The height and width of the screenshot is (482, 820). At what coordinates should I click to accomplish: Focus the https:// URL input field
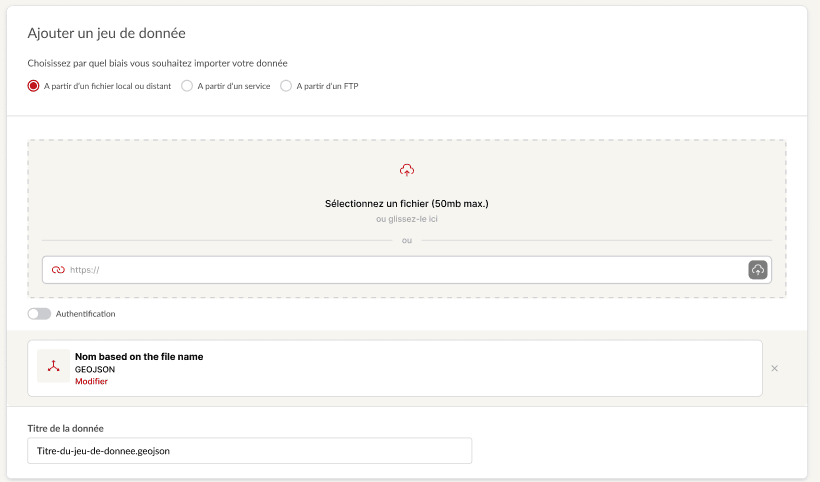tap(407, 270)
